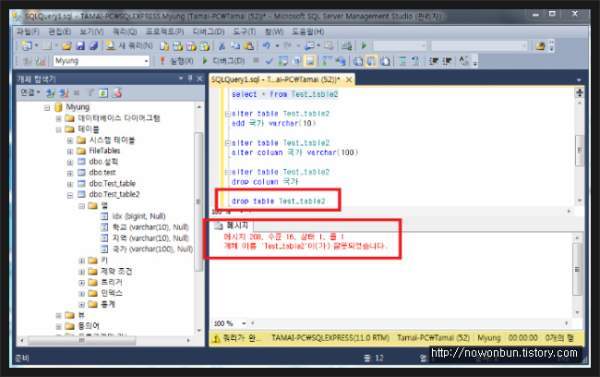
Task: Expand the FileTables folder
Action: click(x=70, y=151)
